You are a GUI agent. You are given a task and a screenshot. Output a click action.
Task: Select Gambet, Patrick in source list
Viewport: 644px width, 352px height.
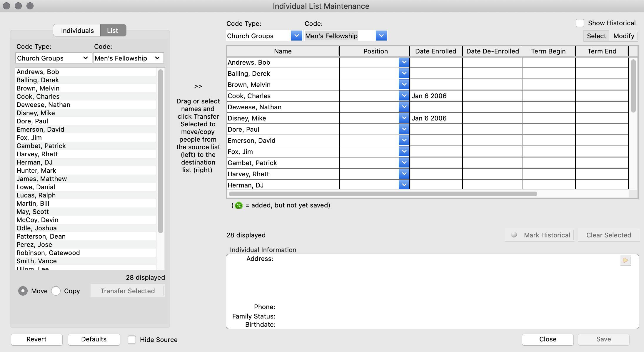(41, 146)
